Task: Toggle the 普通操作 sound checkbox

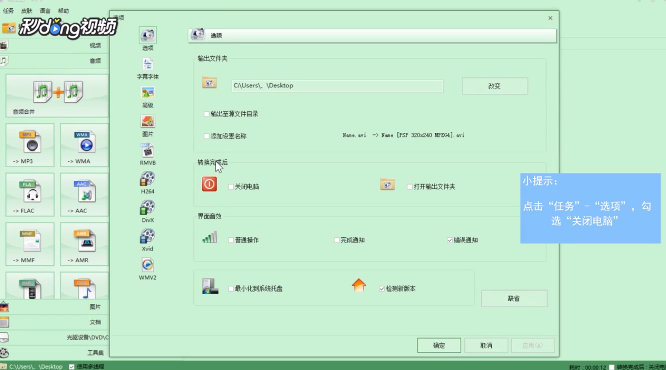Action: (x=231, y=240)
